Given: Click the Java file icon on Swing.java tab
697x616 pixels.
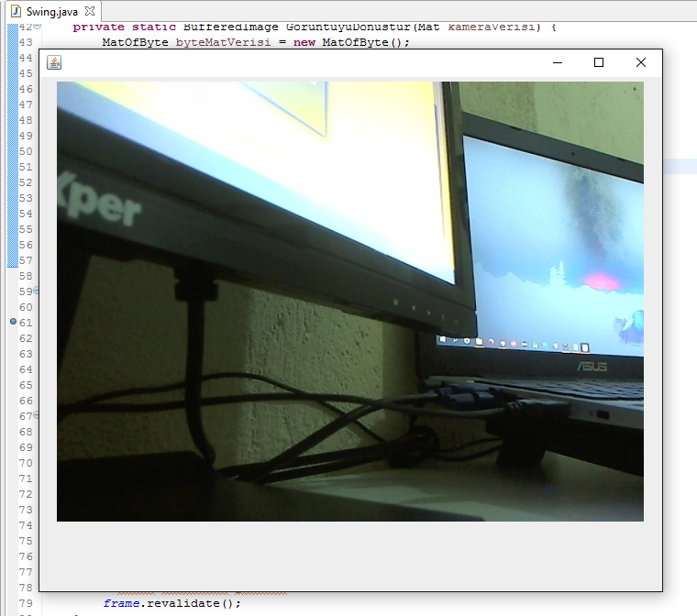Looking at the screenshot, I should pyautogui.click(x=16, y=12).
